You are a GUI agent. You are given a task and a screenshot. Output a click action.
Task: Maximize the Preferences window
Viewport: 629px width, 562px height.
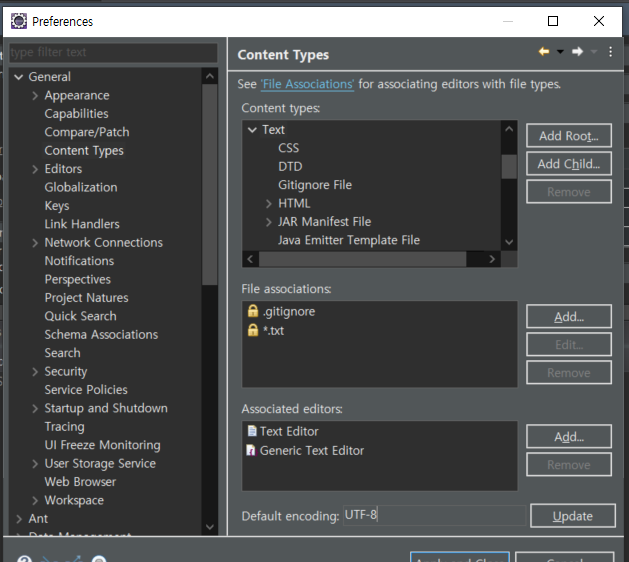click(x=553, y=21)
